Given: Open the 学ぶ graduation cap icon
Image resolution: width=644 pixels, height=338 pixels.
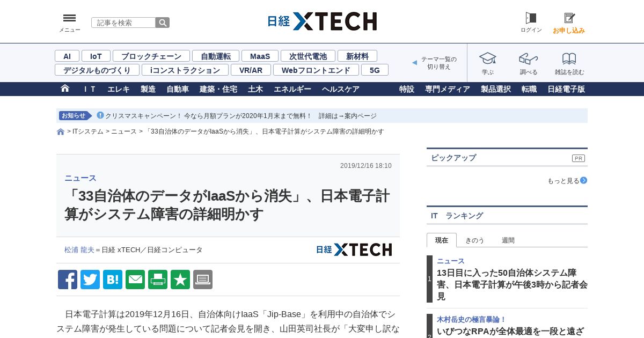Looking at the screenshot, I should tap(487, 58).
